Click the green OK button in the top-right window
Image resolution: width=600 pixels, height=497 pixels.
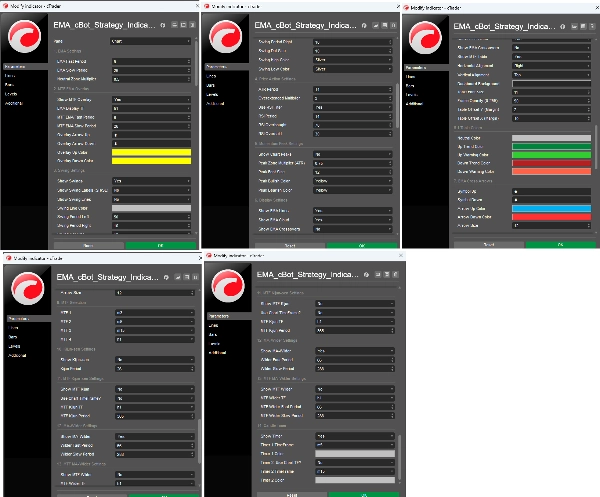[561, 244]
